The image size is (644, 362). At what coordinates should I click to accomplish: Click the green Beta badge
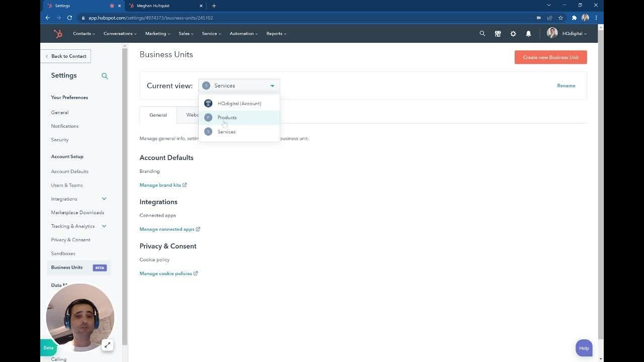pyautogui.click(x=48, y=348)
